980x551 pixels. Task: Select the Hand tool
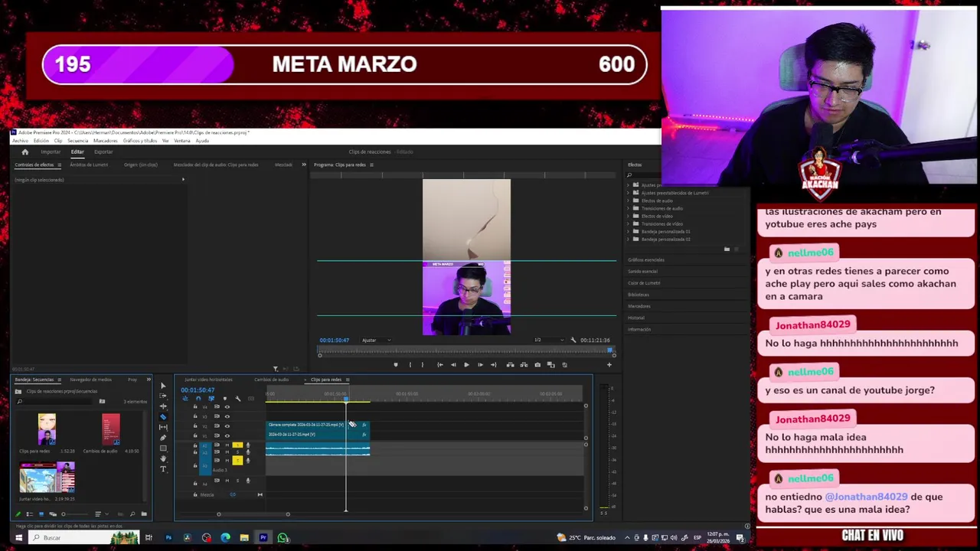click(163, 458)
